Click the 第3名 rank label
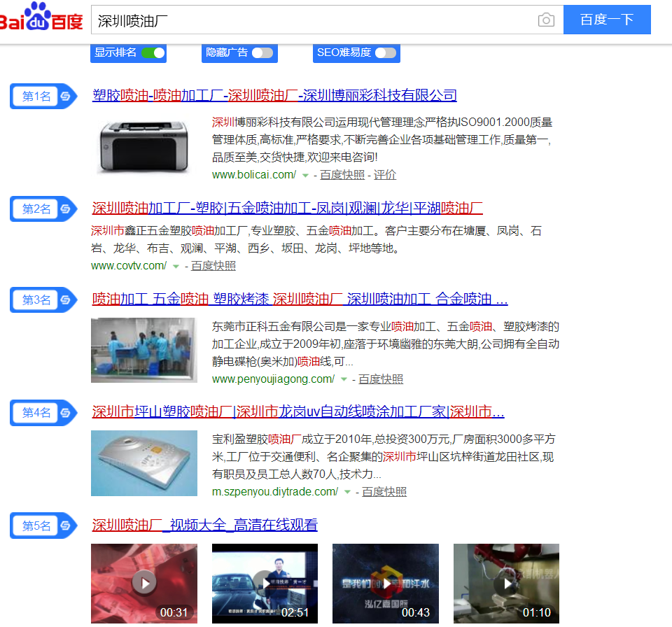This screenshot has height=627, width=672. point(36,300)
